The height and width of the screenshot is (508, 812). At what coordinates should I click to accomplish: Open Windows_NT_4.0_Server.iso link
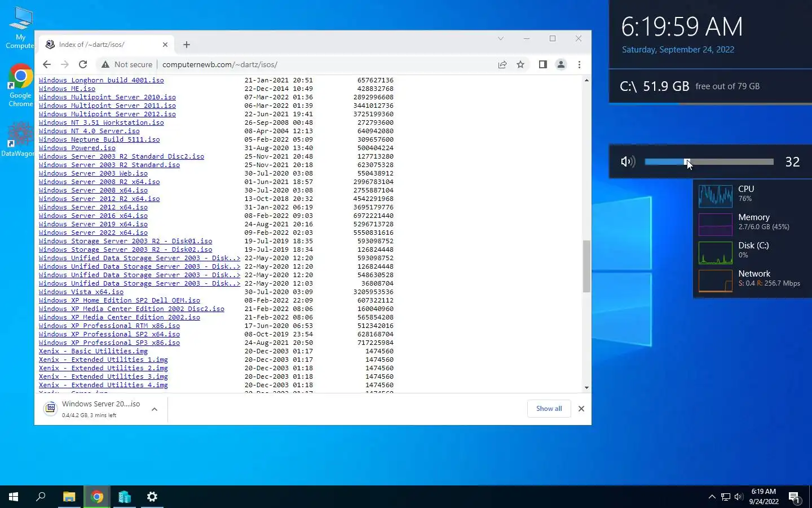[x=89, y=131]
